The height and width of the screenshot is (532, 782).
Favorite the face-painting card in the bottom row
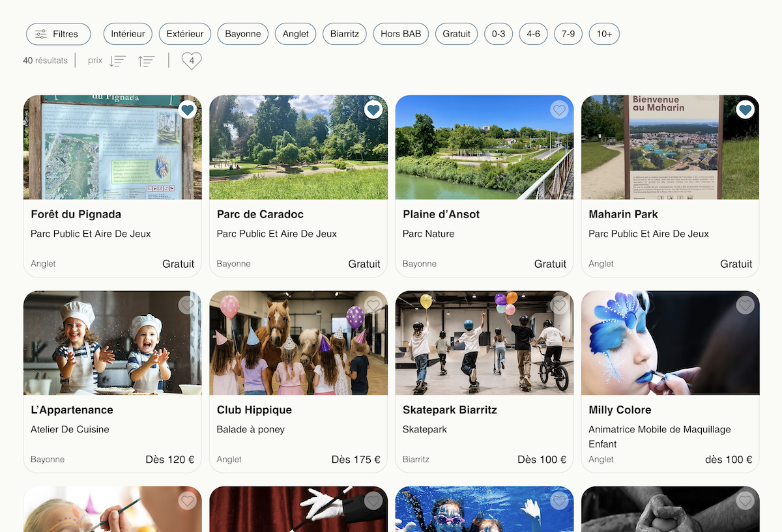tap(188, 501)
